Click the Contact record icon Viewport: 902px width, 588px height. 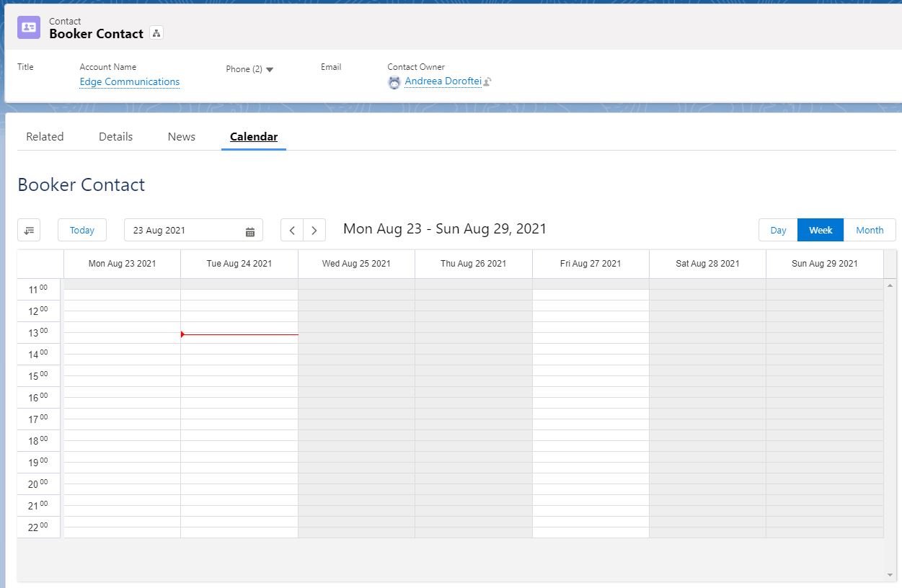pyautogui.click(x=29, y=27)
